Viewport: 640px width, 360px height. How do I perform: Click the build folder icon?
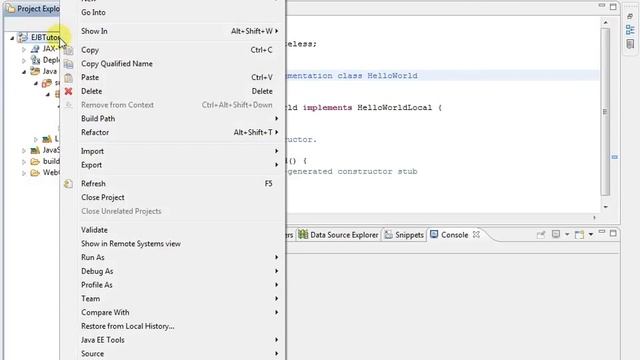point(36,162)
